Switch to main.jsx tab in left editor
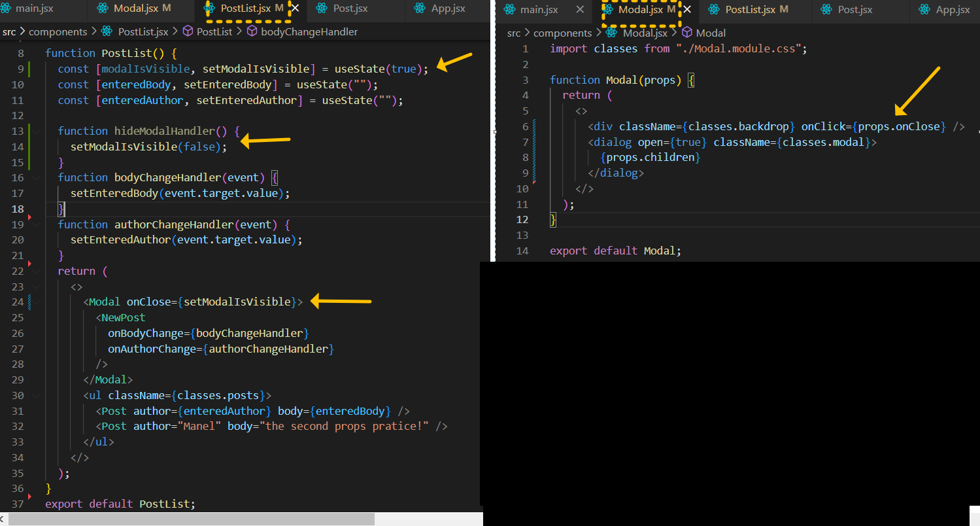The width and height of the screenshot is (980, 526). (x=42, y=9)
